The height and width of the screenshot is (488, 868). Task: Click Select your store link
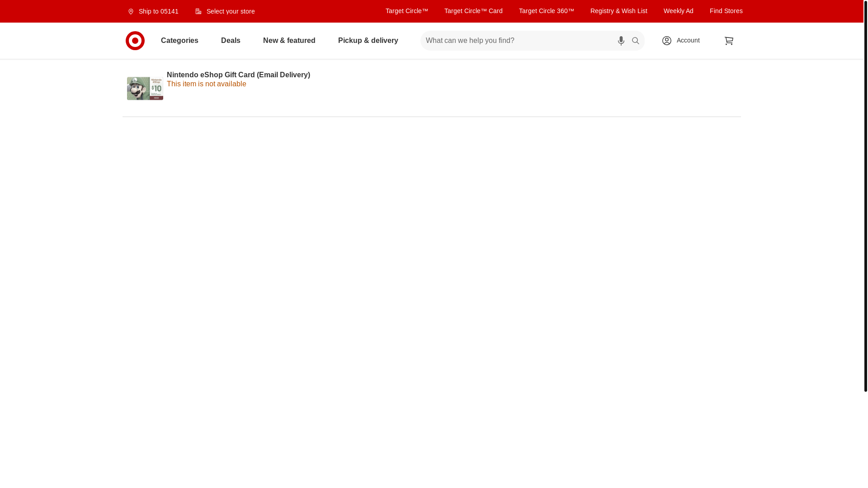(225, 11)
